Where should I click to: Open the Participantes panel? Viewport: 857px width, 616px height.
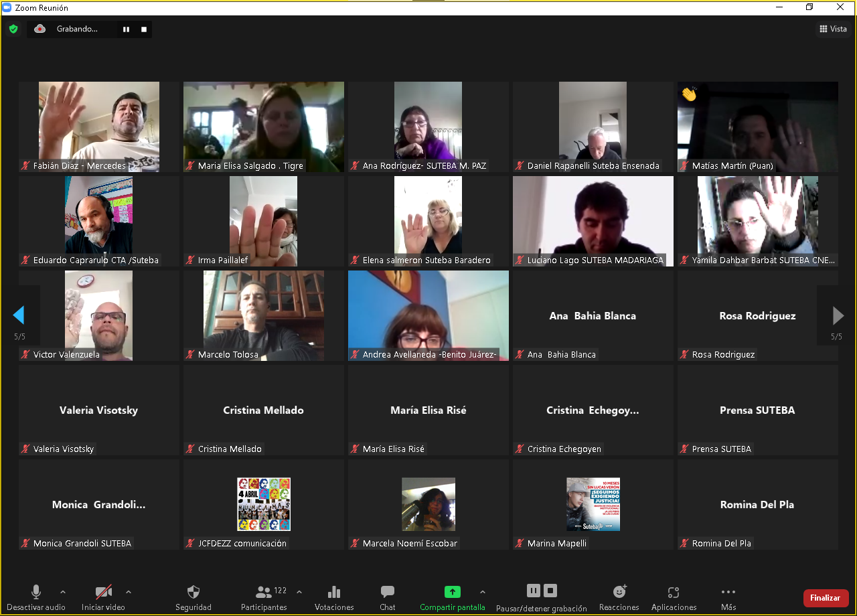click(x=264, y=593)
